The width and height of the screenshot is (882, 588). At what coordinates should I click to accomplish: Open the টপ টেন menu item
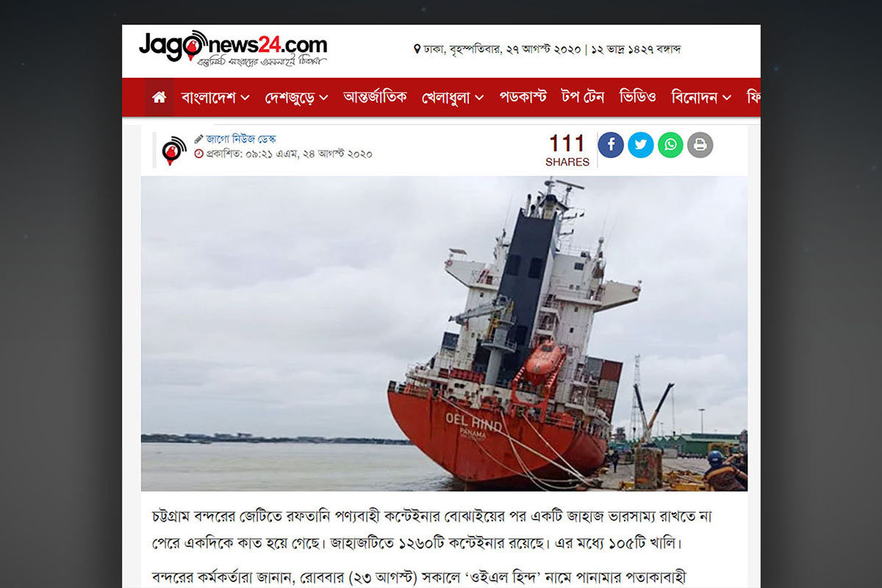(x=582, y=97)
